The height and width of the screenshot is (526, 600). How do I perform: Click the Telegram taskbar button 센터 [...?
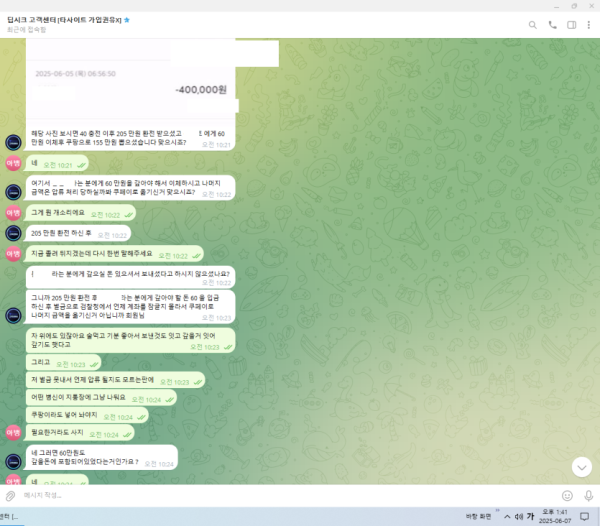point(10,517)
